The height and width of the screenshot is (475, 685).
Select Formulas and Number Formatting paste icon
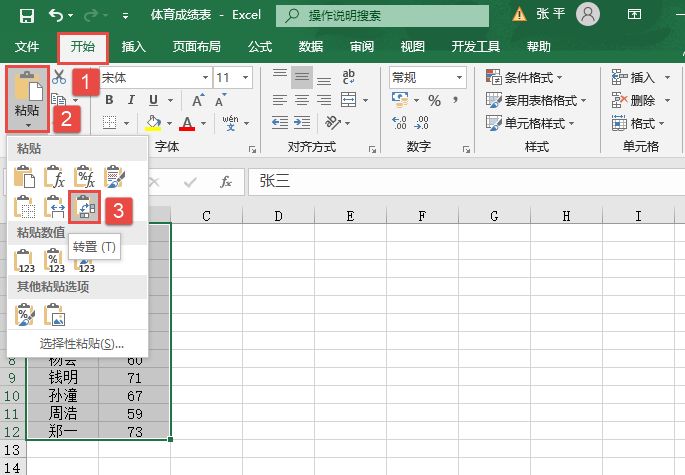(84, 177)
